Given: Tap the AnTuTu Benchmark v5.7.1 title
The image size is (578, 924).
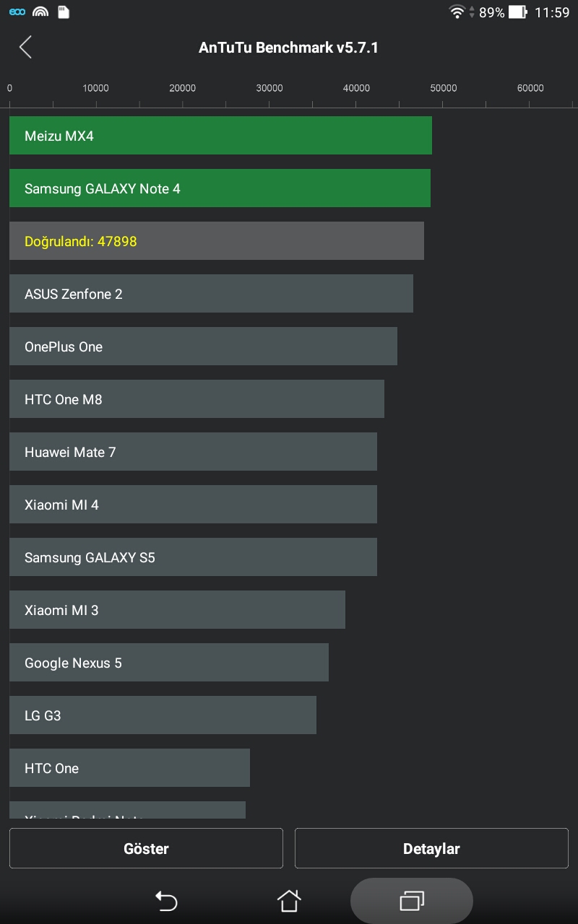Looking at the screenshot, I should [x=288, y=48].
